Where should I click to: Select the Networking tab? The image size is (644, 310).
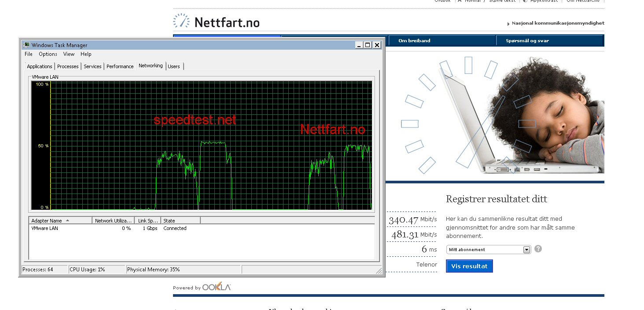click(x=151, y=66)
